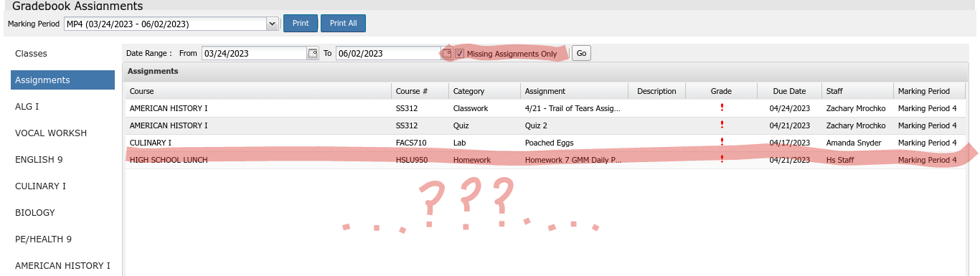
Task: Click due date 04/24/2023
Action: [789, 108]
